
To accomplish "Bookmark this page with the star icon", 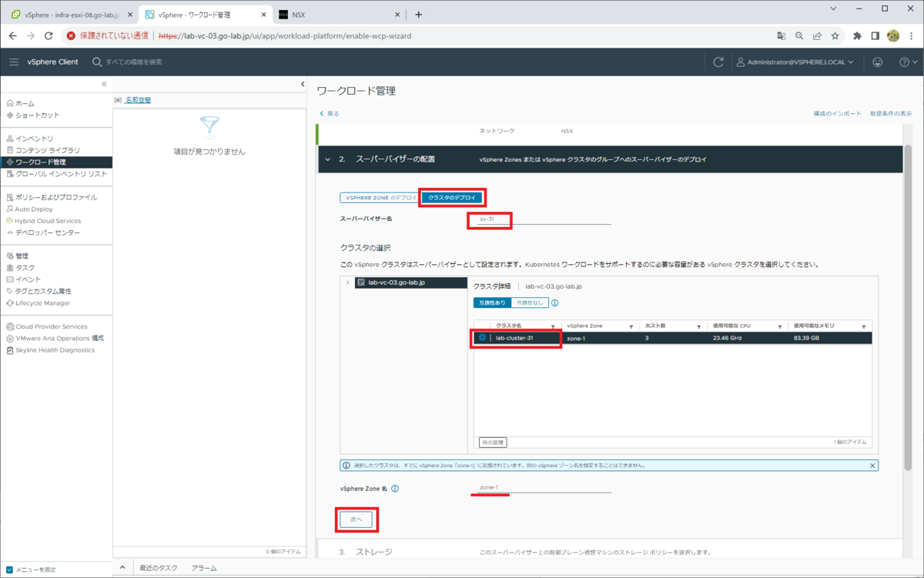I will tap(835, 35).
